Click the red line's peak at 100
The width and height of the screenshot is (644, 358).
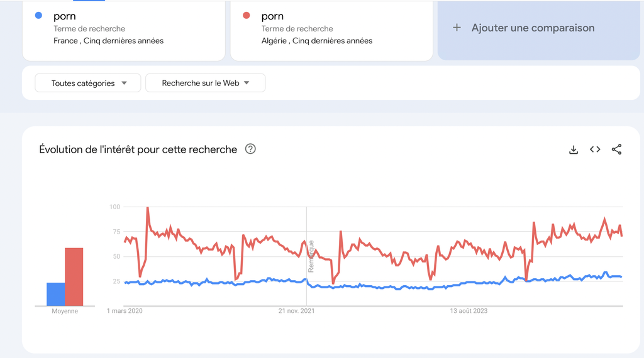[x=147, y=208]
